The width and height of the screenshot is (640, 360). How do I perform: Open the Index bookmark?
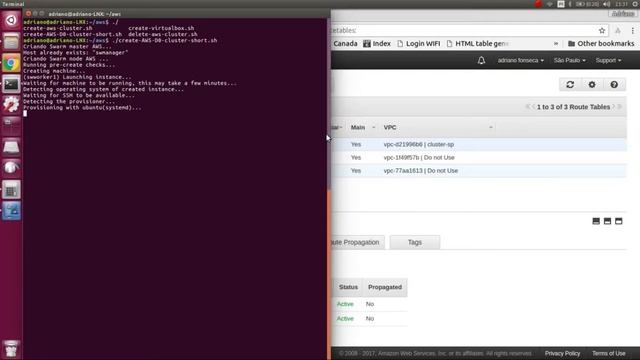[377, 44]
